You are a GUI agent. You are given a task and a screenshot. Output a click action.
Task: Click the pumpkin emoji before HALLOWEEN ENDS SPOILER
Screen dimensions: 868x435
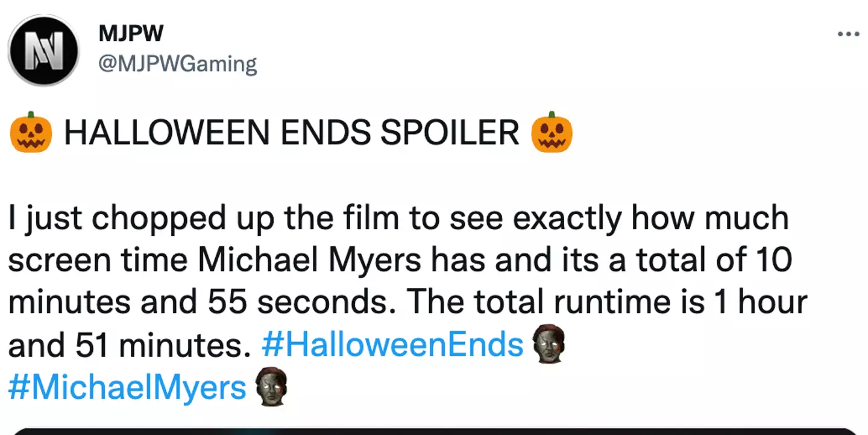pyautogui.click(x=31, y=132)
